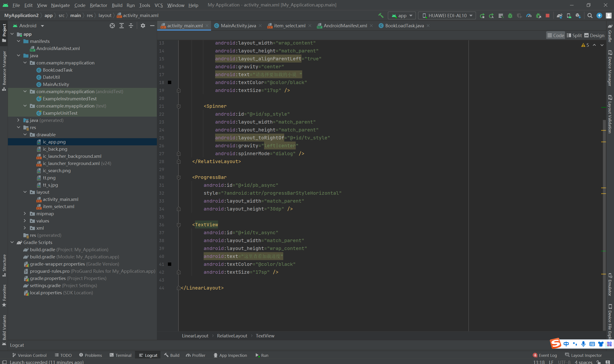
Task: Open the Profile app gauge icon
Action: pyautogui.click(x=529, y=16)
